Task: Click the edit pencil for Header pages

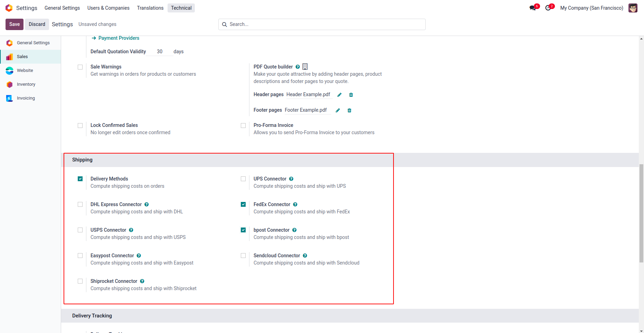Action: coord(339,95)
